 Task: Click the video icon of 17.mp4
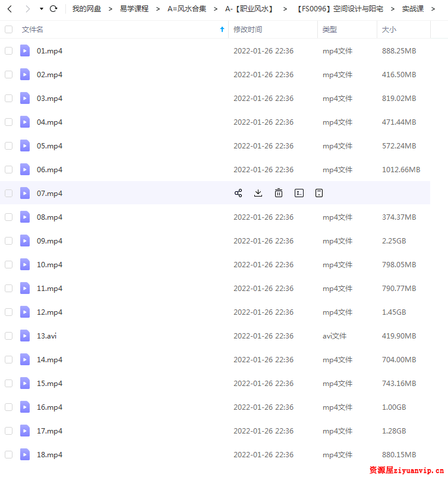pyautogui.click(x=25, y=431)
